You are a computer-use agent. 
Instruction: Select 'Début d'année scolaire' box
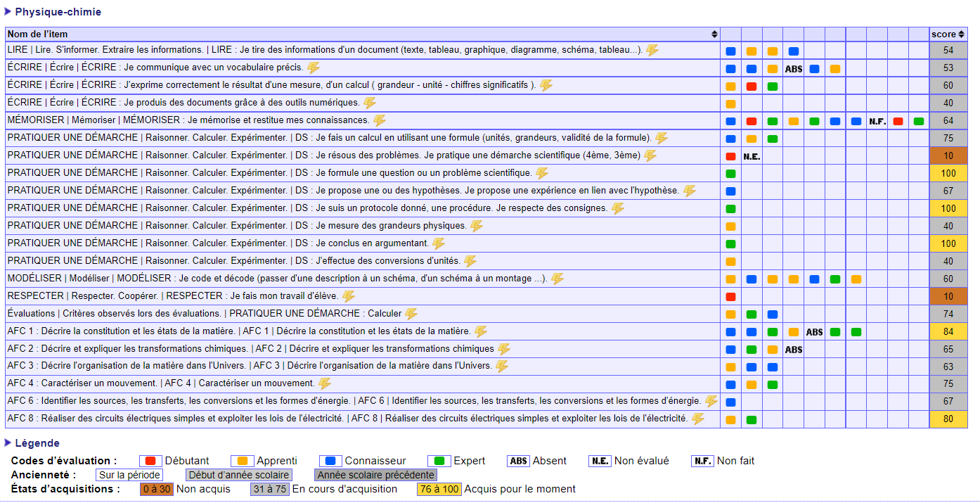tap(239, 475)
